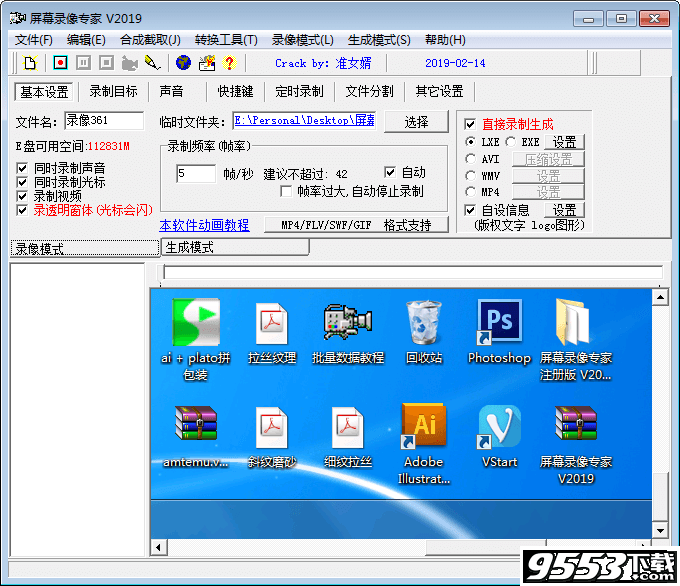Toggle 录制视频 checkbox

(22, 196)
